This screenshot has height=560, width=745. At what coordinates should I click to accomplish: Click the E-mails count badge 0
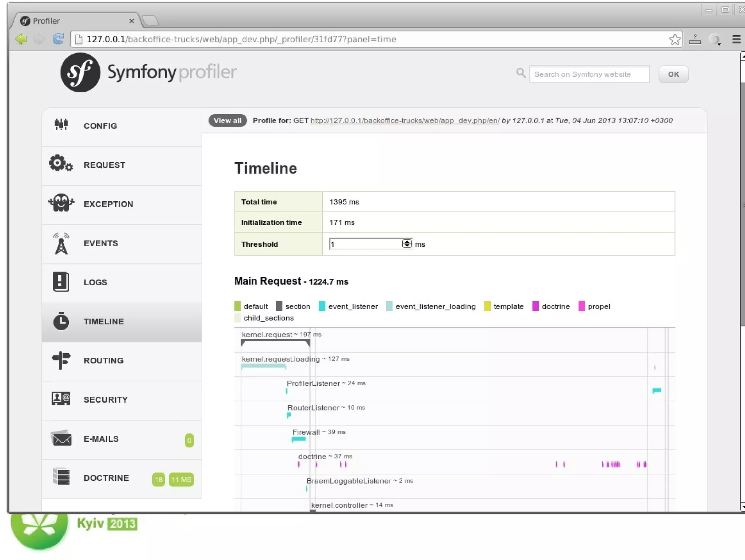pyautogui.click(x=189, y=440)
